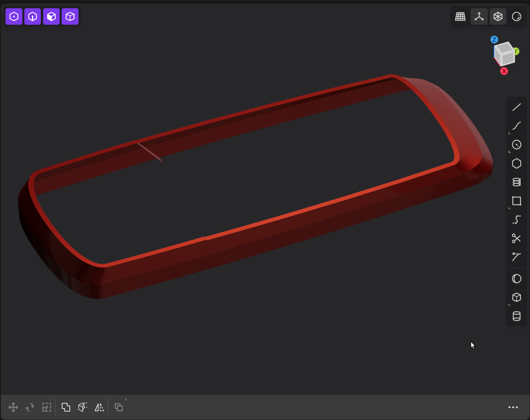Select the Rectangle tool
Screen dimensions: 530x420
(517, 201)
